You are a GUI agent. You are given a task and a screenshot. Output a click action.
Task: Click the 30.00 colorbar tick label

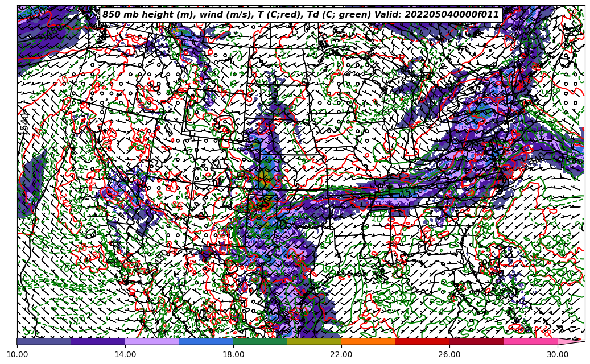click(558, 354)
